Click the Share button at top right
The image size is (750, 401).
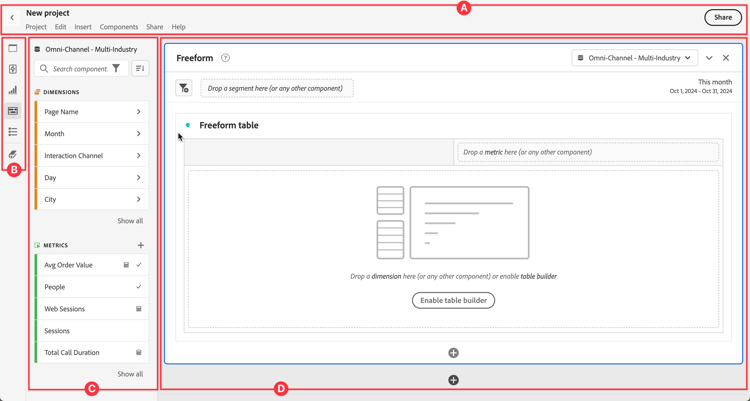(723, 17)
